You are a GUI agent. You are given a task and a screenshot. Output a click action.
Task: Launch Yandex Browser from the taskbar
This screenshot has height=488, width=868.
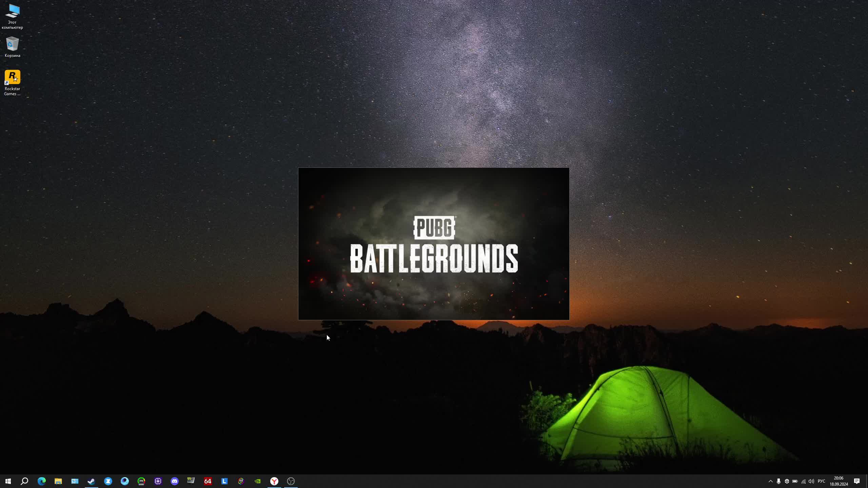point(273,481)
